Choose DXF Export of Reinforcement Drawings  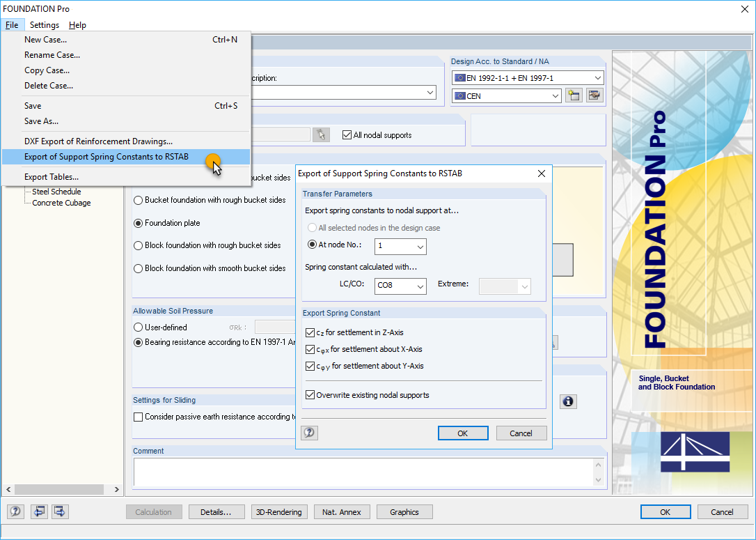[126, 141]
